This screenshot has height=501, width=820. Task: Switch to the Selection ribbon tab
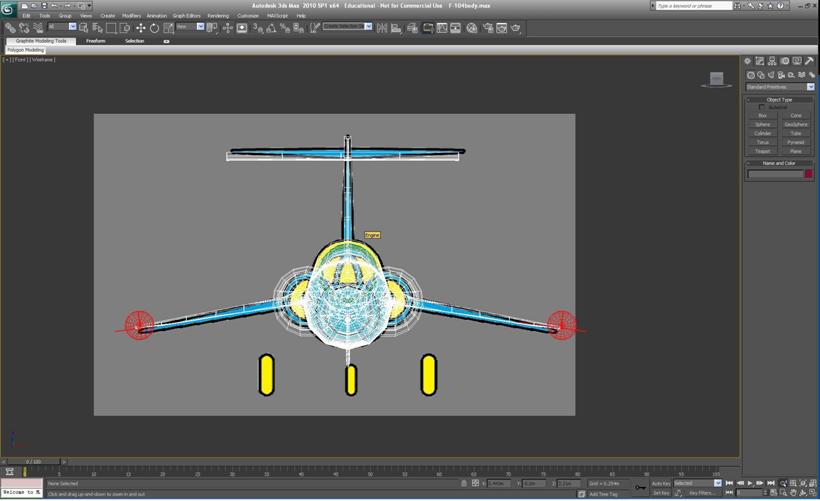click(134, 41)
